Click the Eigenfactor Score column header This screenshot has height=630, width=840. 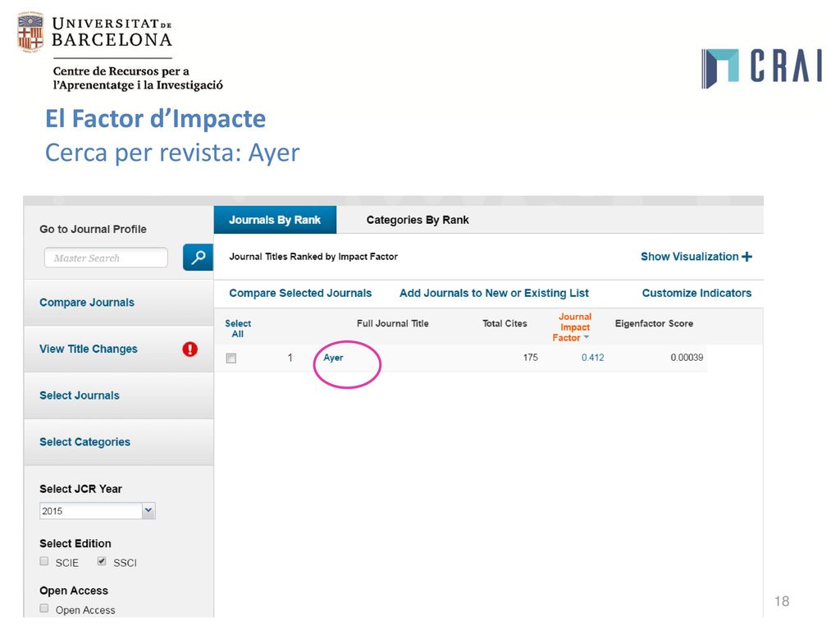(x=654, y=323)
